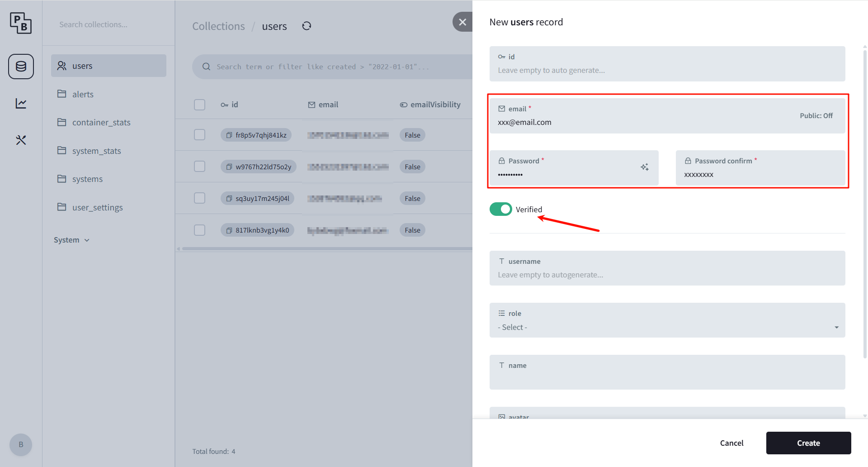Copy id sq3uy17m245j04l
The image size is (868, 467).
point(229,198)
